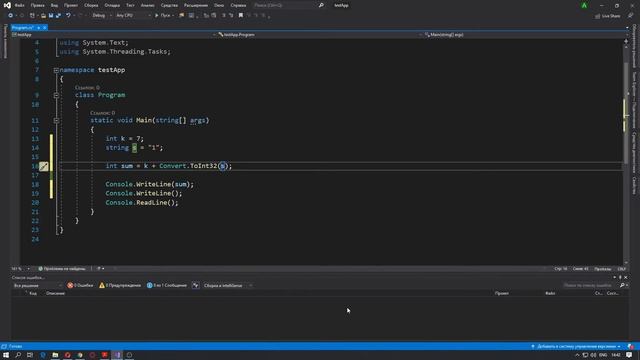Close the Program.cs tab
The image size is (640, 360).
tap(44, 27)
